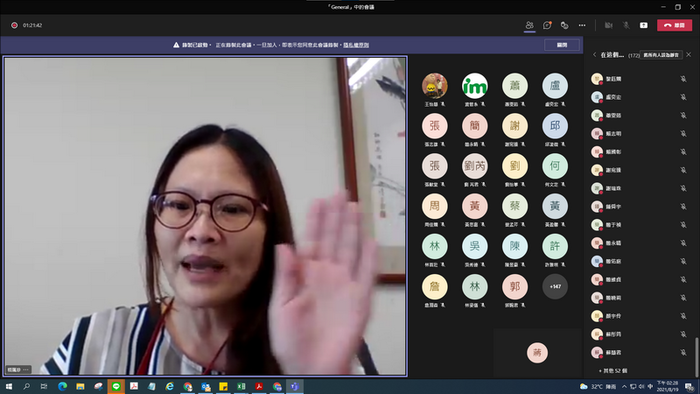Select the photo avatar participant tile

[434, 86]
